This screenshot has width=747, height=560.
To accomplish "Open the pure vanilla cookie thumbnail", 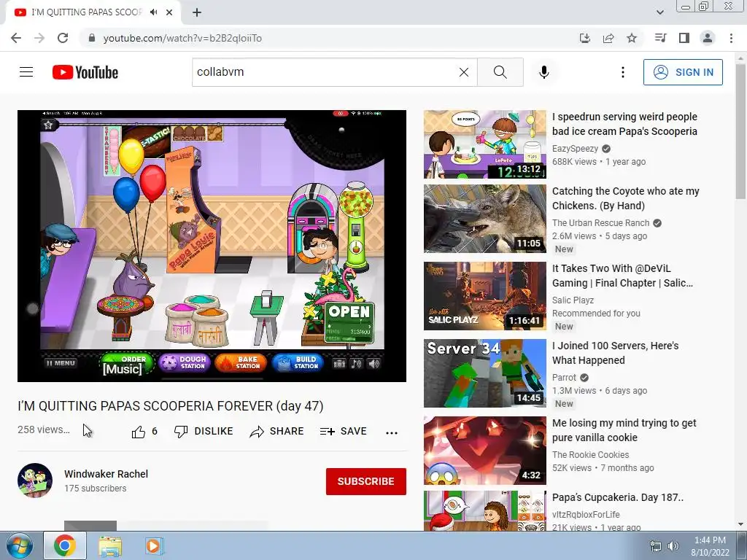I will pos(485,451).
